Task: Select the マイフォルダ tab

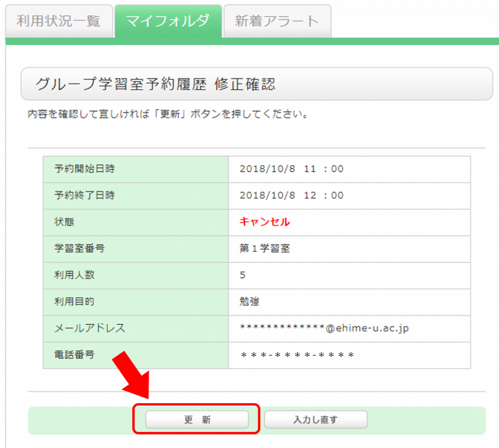Action: pyautogui.click(x=168, y=21)
